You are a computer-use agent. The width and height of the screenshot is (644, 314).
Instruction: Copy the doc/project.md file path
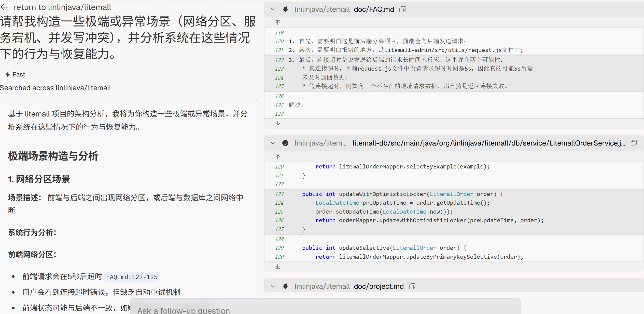pos(412,286)
